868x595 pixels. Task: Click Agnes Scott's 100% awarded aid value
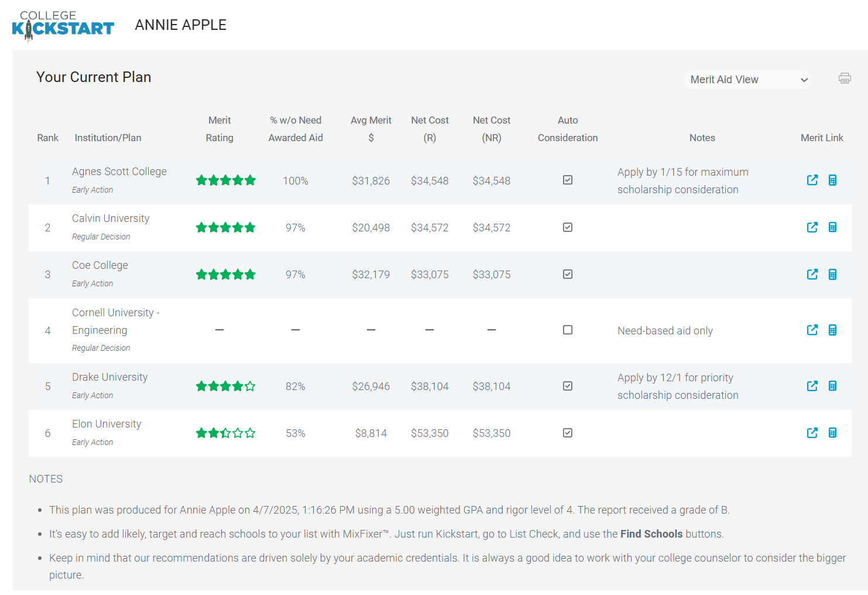pyautogui.click(x=296, y=181)
